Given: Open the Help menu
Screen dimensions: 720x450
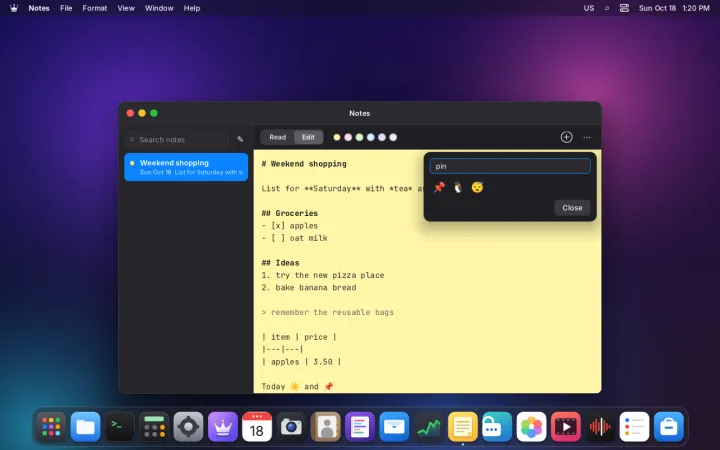Looking at the screenshot, I should [191, 8].
